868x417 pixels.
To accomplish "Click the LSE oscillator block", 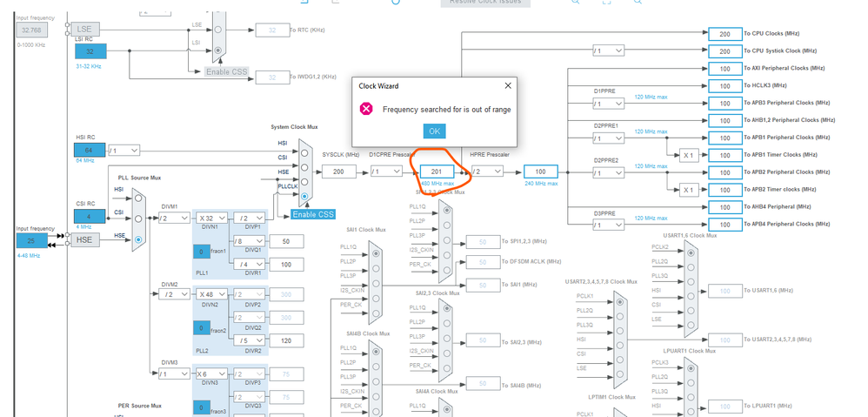I will coord(84,29).
